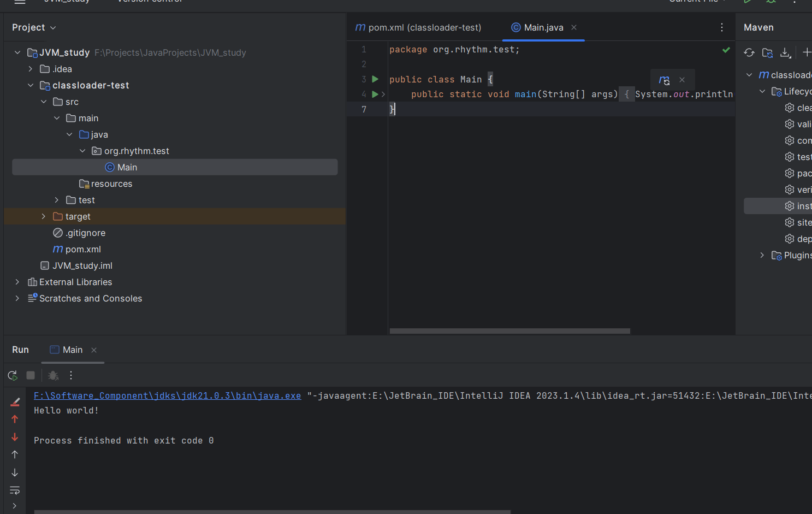Click the green inspection checkmark in editor
Screen dimensions: 812x514
coord(726,50)
